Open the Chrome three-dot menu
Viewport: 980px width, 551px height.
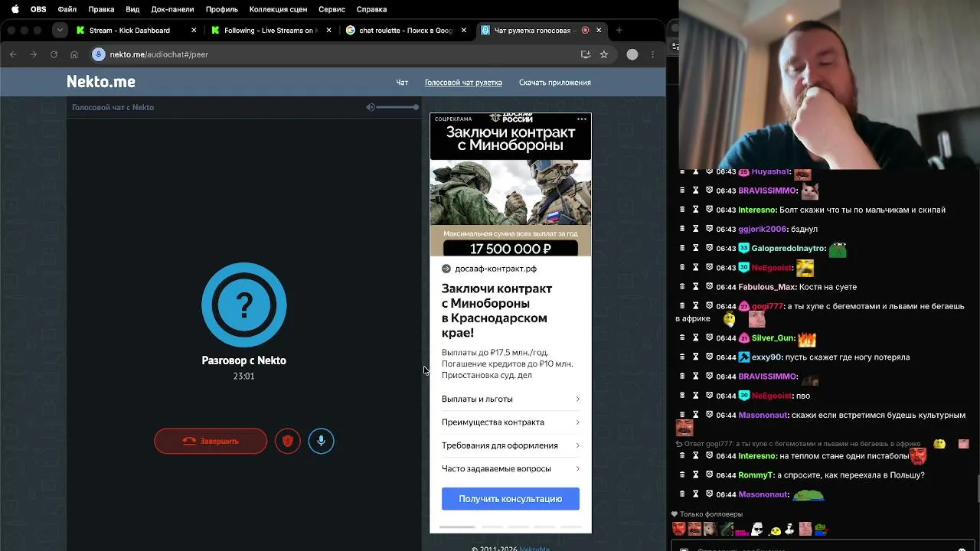(x=652, y=54)
